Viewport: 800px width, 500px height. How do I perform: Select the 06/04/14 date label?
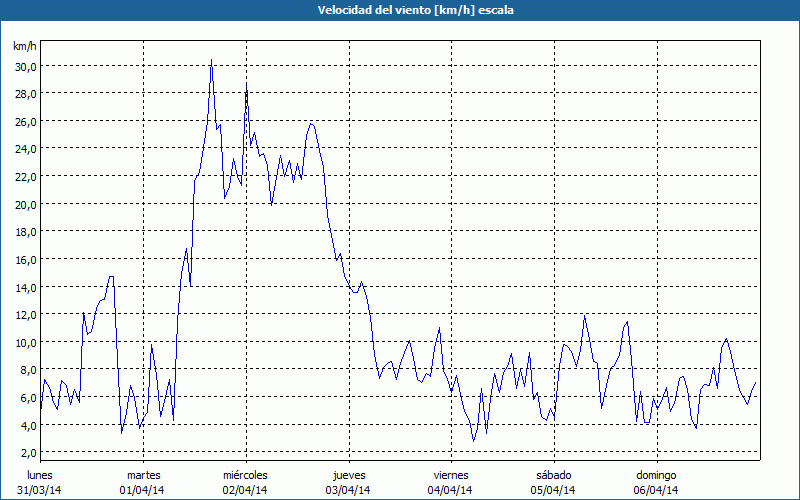click(x=655, y=490)
